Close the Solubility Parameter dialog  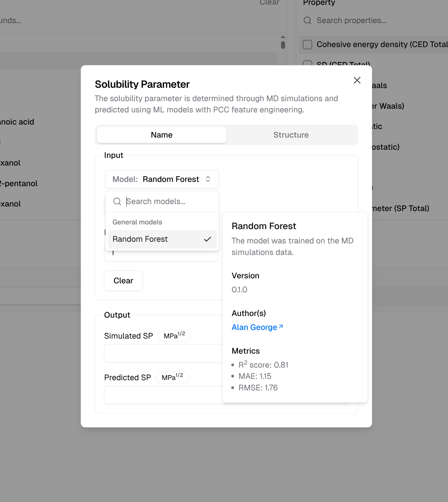click(357, 80)
